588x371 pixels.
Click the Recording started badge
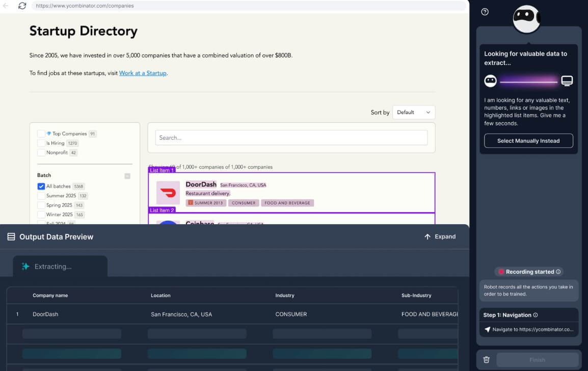529,272
